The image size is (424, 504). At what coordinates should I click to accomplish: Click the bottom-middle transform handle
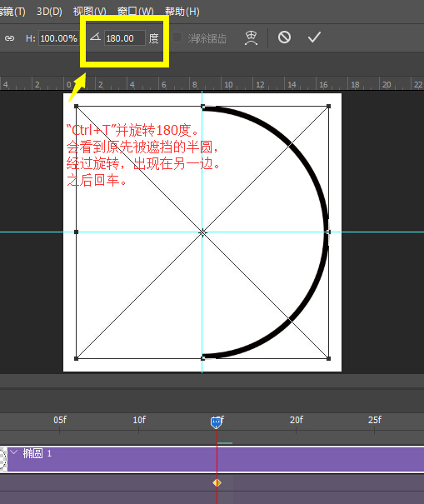(x=202, y=358)
